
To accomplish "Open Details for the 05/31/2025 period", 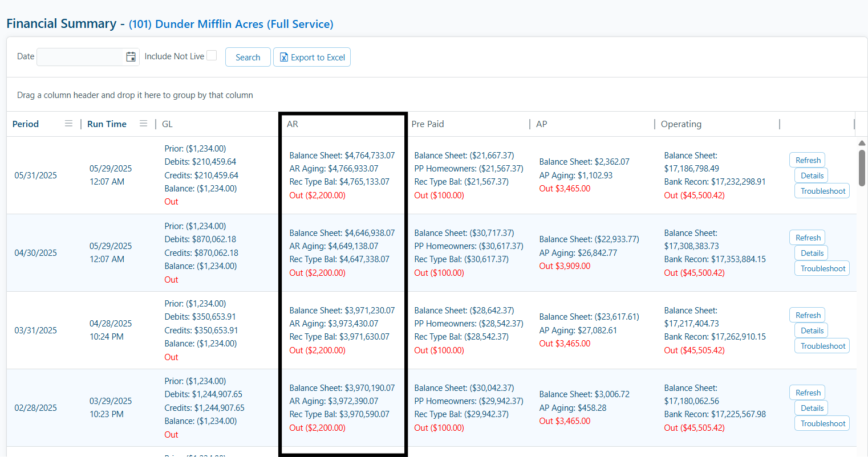I will click(x=812, y=176).
